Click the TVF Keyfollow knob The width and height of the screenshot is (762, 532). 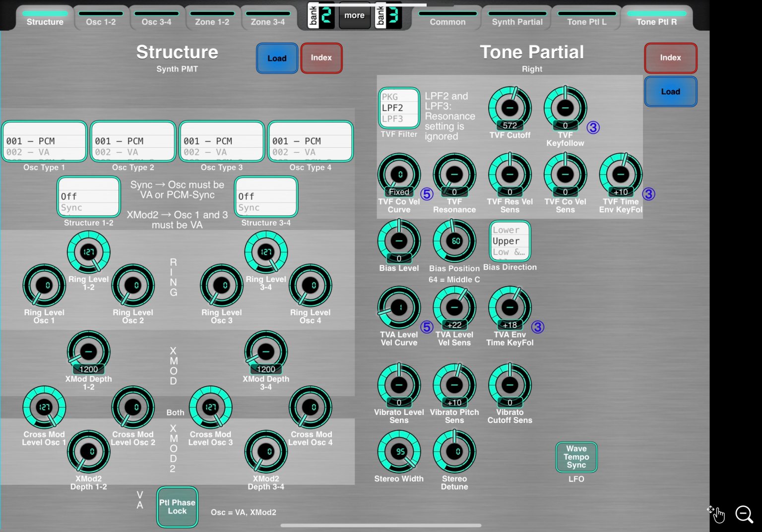coord(565,108)
